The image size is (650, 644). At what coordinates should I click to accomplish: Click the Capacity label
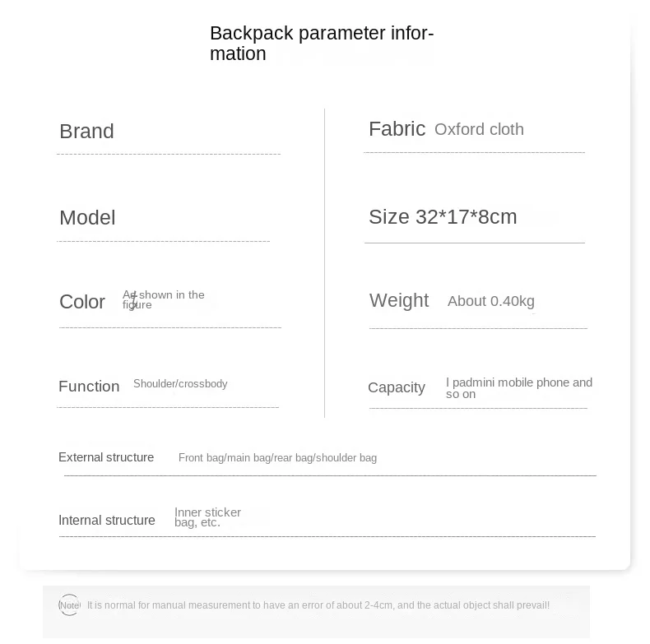397,387
